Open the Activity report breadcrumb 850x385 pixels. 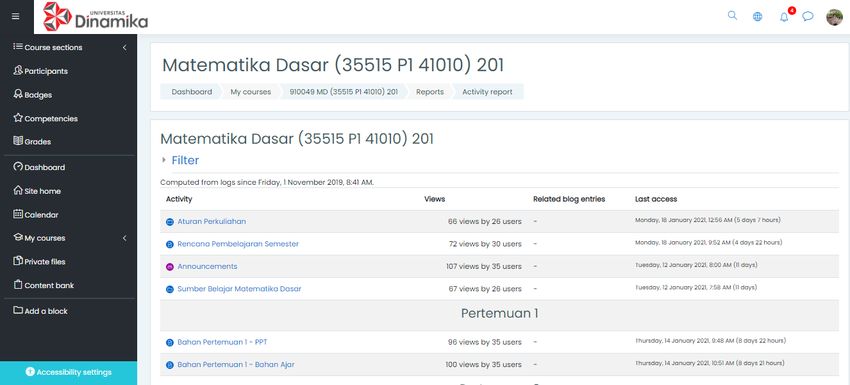click(487, 92)
